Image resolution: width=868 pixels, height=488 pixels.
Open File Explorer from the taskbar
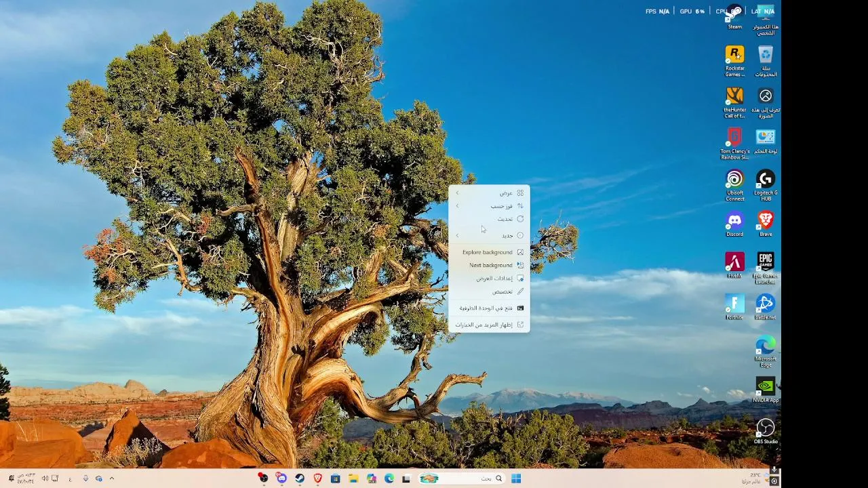coord(353,479)
